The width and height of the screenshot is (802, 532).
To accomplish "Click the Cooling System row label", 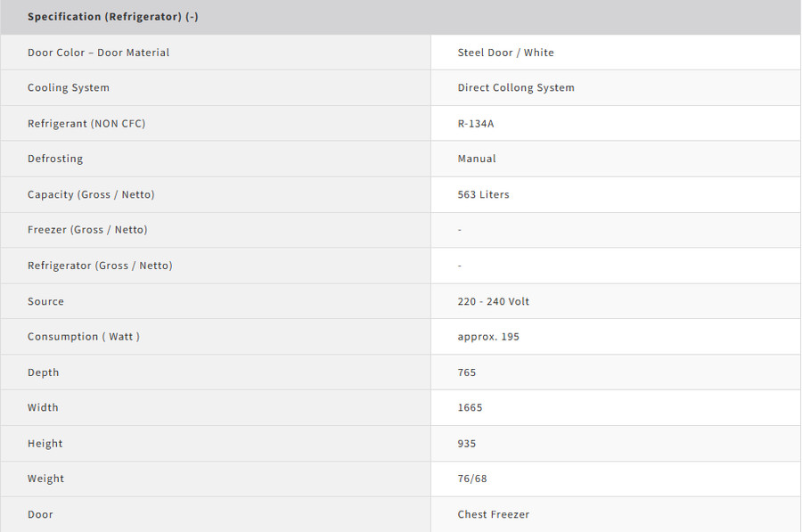I will (68, 88).
